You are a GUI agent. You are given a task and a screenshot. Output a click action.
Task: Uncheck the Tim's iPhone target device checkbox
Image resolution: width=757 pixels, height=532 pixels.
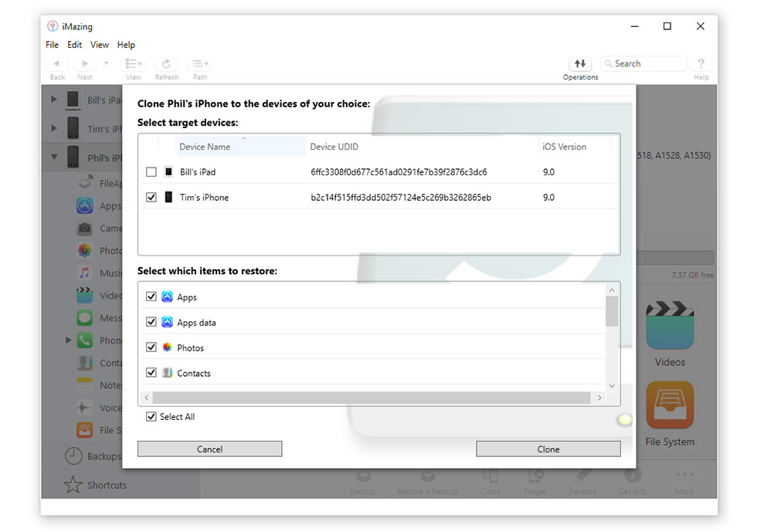pyautogui.click(x=151, y=198)
